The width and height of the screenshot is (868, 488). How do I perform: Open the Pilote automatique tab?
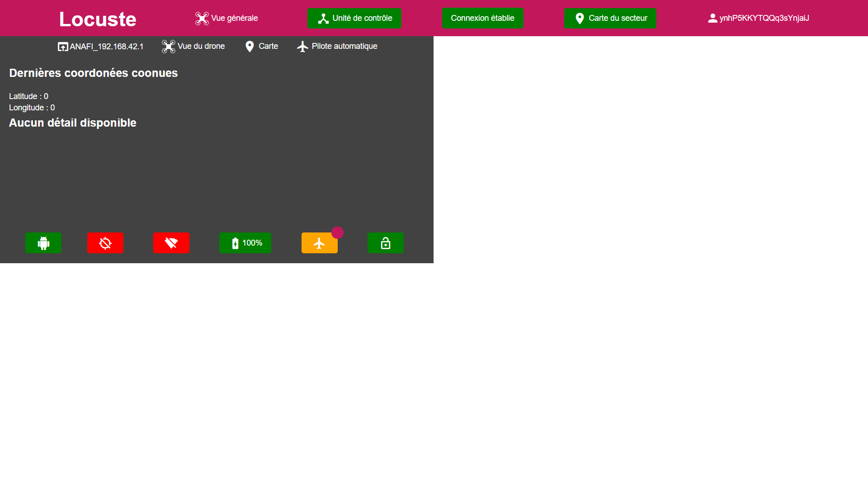click(337, 47)
